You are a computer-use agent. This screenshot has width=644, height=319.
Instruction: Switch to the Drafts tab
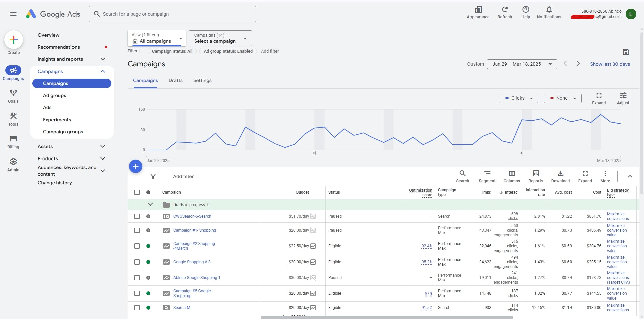tap(176, 80)
